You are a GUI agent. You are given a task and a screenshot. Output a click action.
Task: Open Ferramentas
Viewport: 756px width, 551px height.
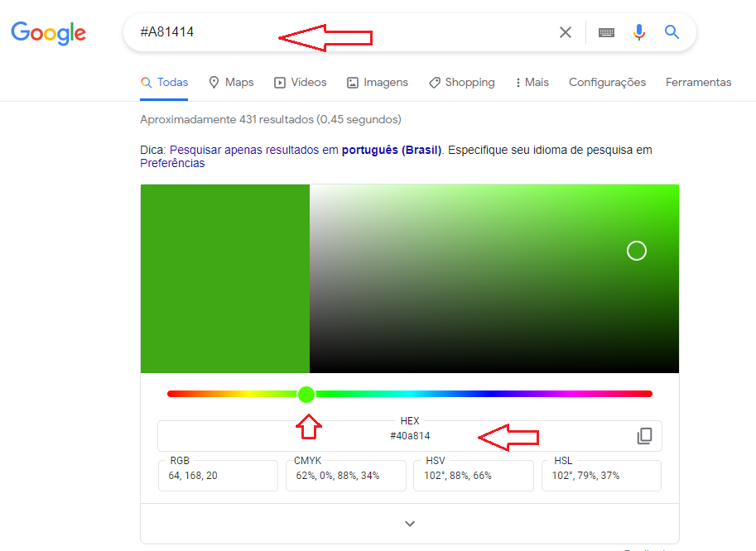coord(698,83)
